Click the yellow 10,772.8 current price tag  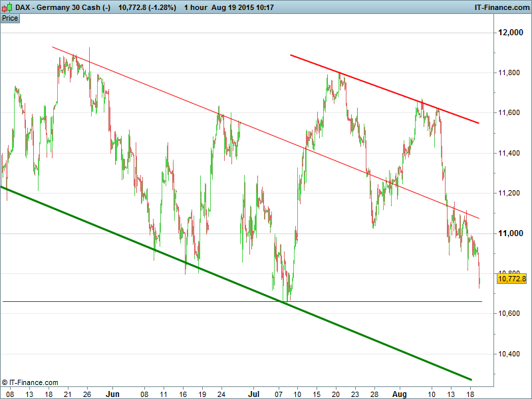tap(511, 279)
